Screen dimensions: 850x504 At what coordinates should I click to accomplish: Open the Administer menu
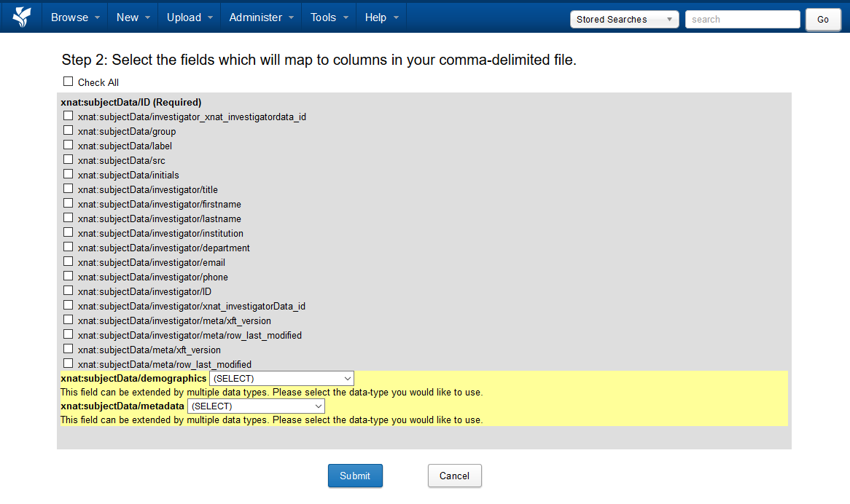click(261, 17)
